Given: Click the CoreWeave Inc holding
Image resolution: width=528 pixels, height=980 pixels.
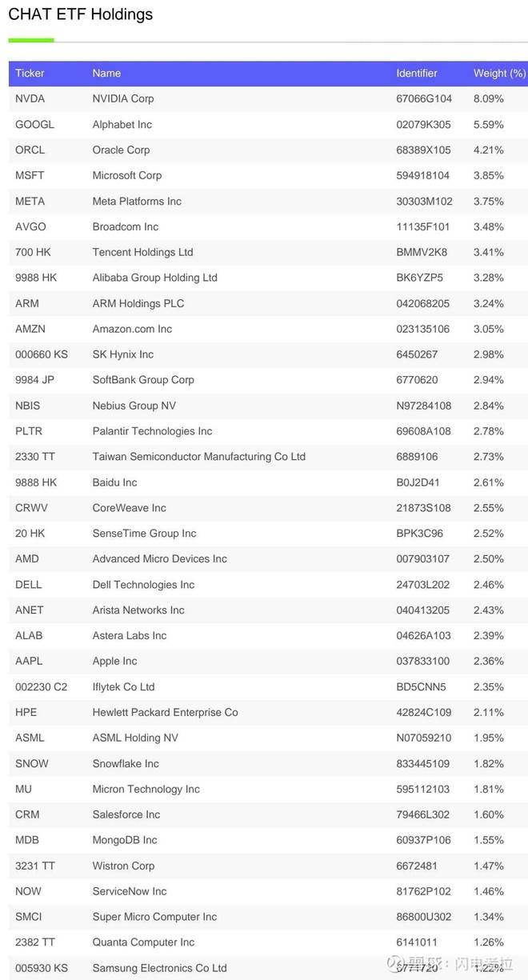Looking at the screenshot, I should [x=129, y=508].
